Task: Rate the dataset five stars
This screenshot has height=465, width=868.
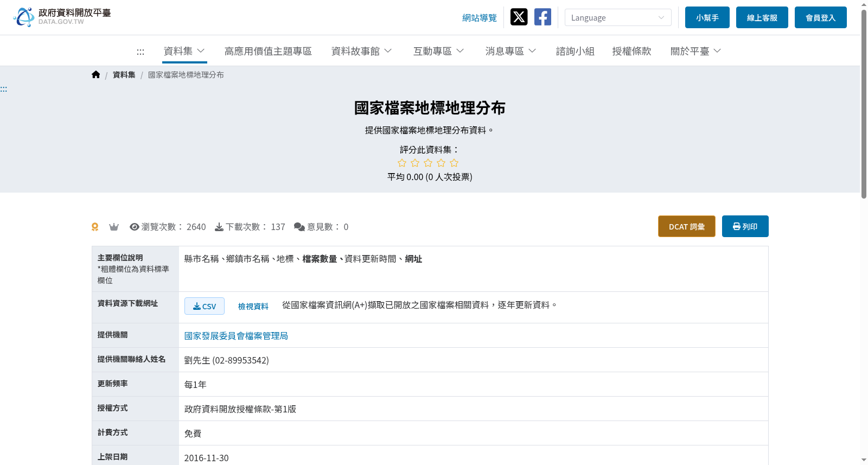Action: (454, 163)
